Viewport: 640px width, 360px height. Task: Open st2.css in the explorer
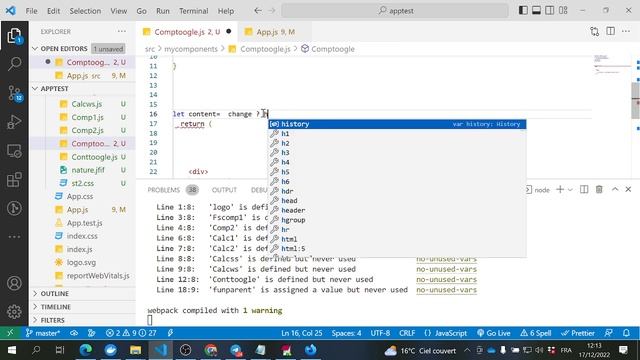[82, 183]
